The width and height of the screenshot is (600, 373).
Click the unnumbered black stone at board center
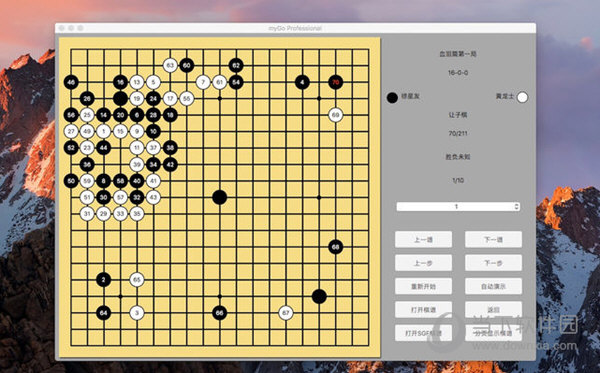point(220,197)
